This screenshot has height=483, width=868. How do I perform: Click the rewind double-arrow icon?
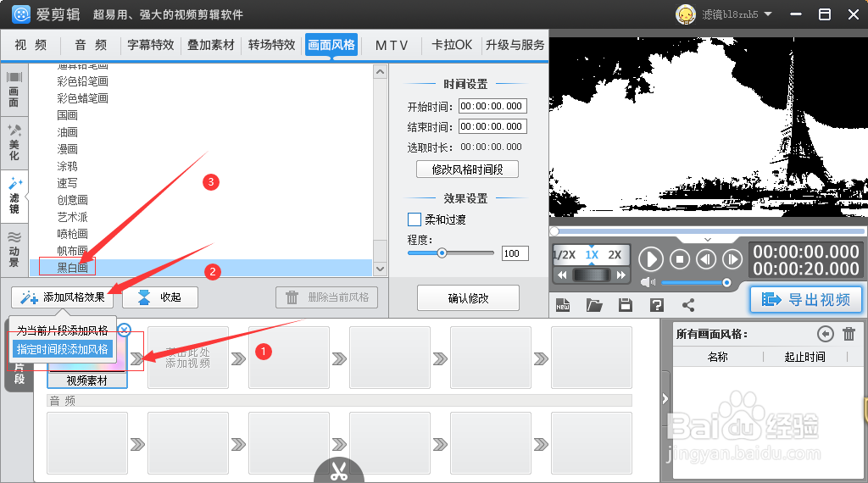[x=562, y=275]
